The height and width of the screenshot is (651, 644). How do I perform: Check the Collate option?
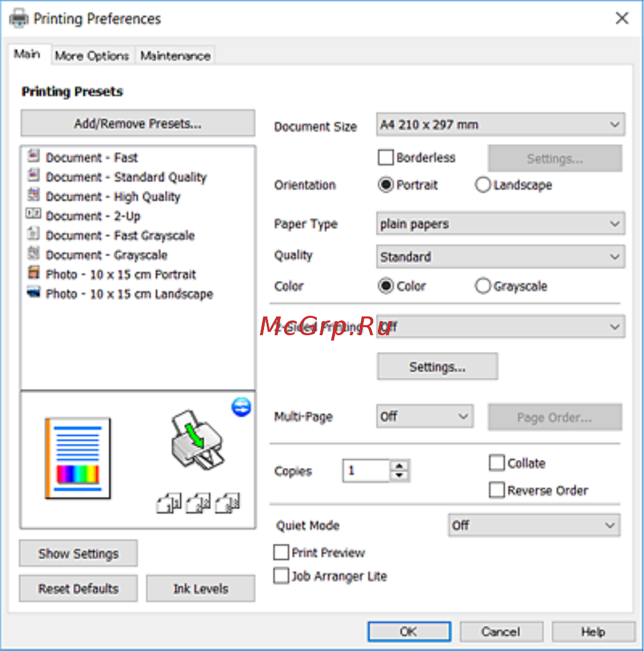click(x=496, y=463)
